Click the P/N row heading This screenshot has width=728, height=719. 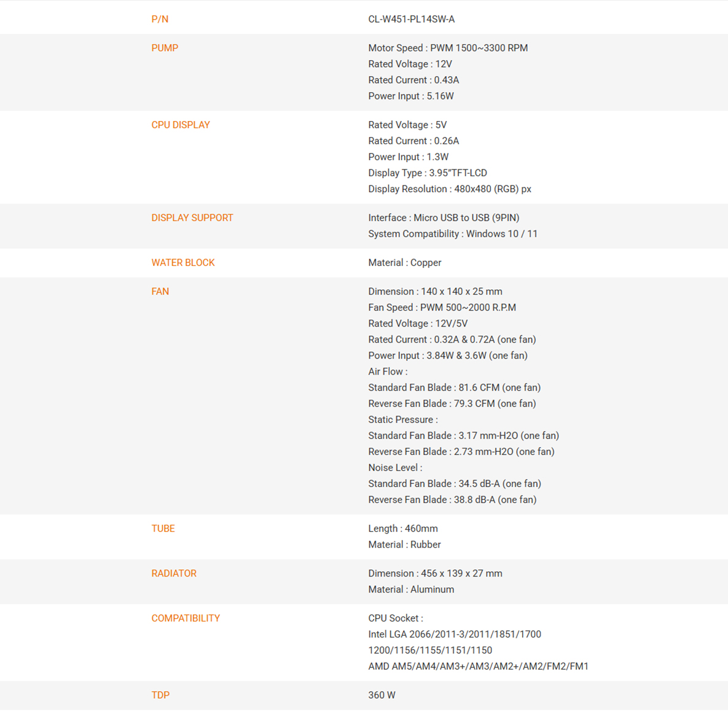coord(160,19)
